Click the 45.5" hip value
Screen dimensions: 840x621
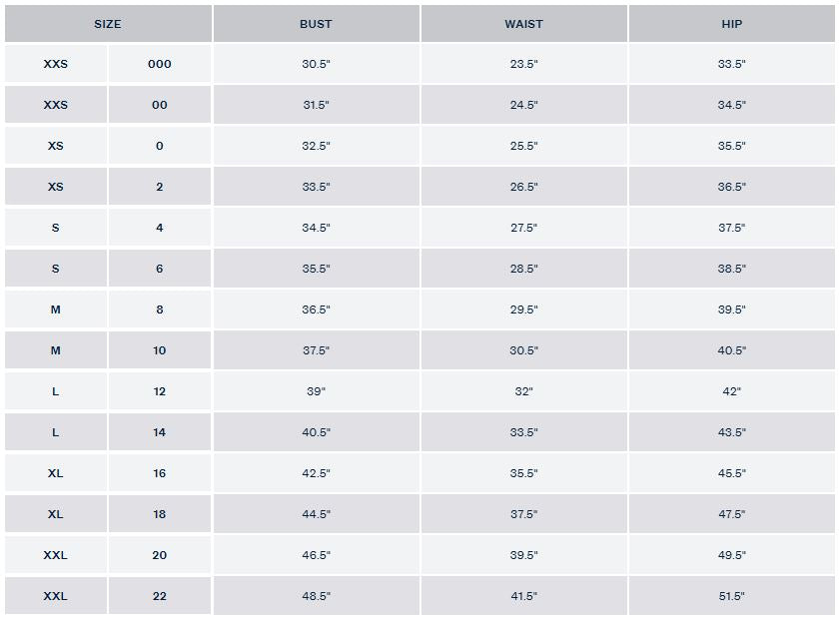(x=732, y=473)
